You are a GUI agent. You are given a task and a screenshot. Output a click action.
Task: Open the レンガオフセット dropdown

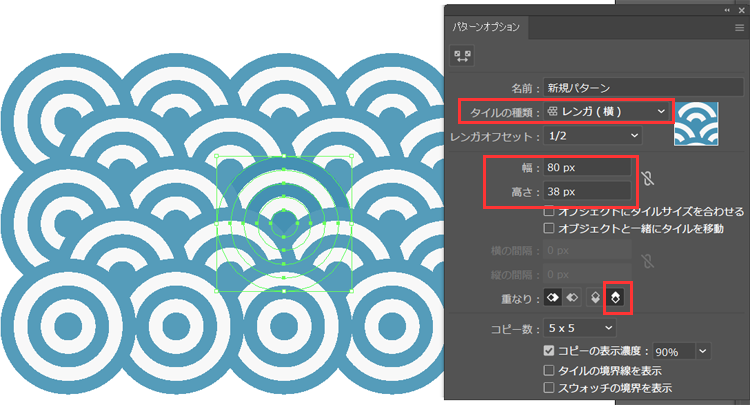tap(592, 136)
